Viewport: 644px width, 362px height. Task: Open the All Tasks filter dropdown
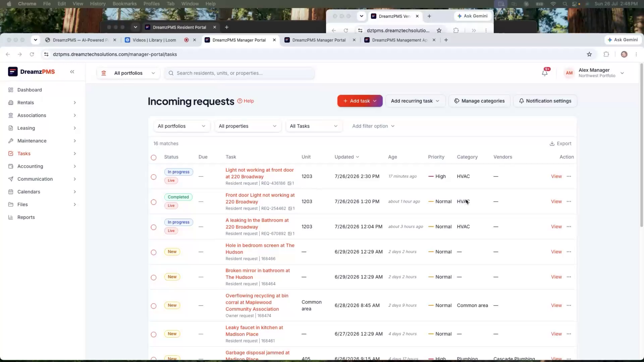pyautogui.click(x=314, y=126)
